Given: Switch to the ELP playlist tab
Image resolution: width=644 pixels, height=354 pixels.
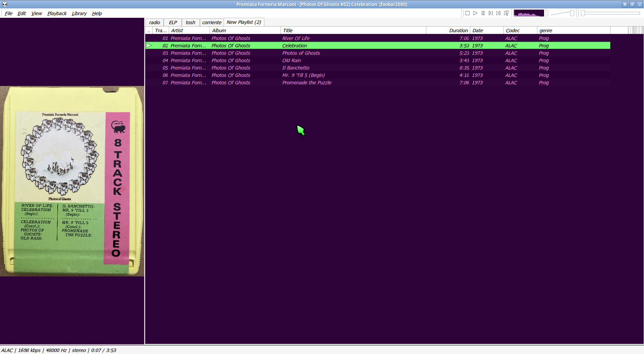Looking at the screenshot, I should [173, 23].
